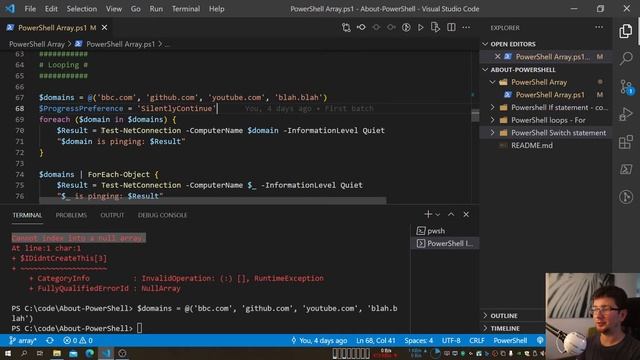
Task: Change language mode via PowerShell indicator
Action: click(x=510, y=340)
